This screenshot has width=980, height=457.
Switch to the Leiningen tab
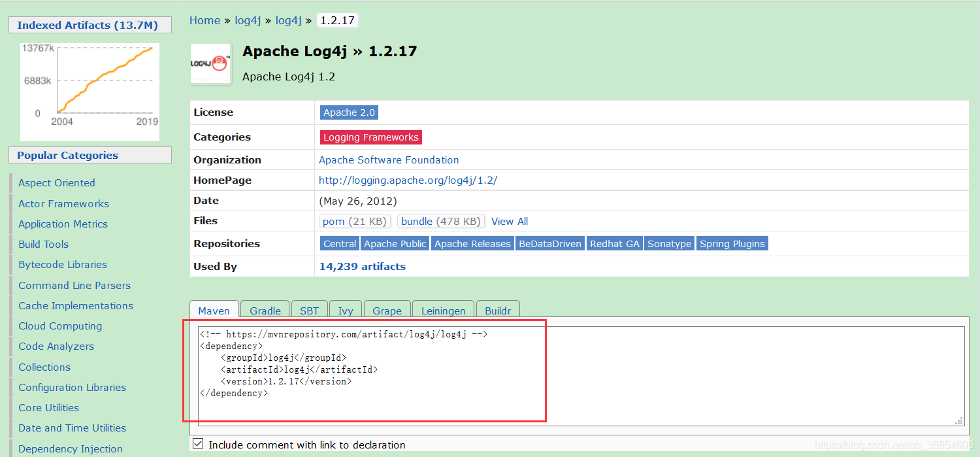pyautogui.click(x=444, y=311)
